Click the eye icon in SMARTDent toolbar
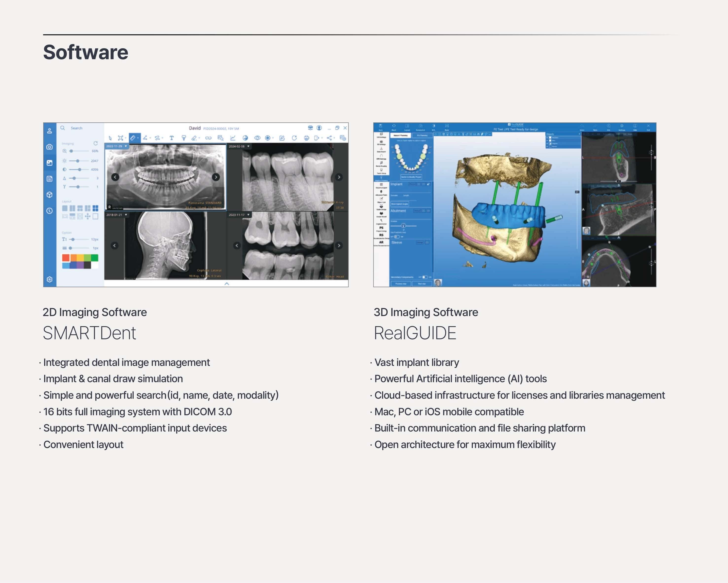This screenshot has width=728, height=583. coord(257,138)
